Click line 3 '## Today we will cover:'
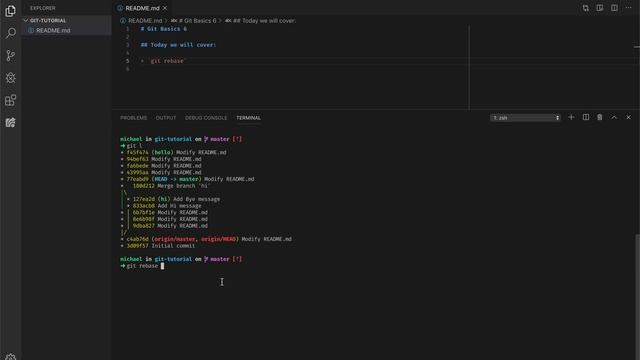This screenshot has width=640, height=360. [178, 45]
